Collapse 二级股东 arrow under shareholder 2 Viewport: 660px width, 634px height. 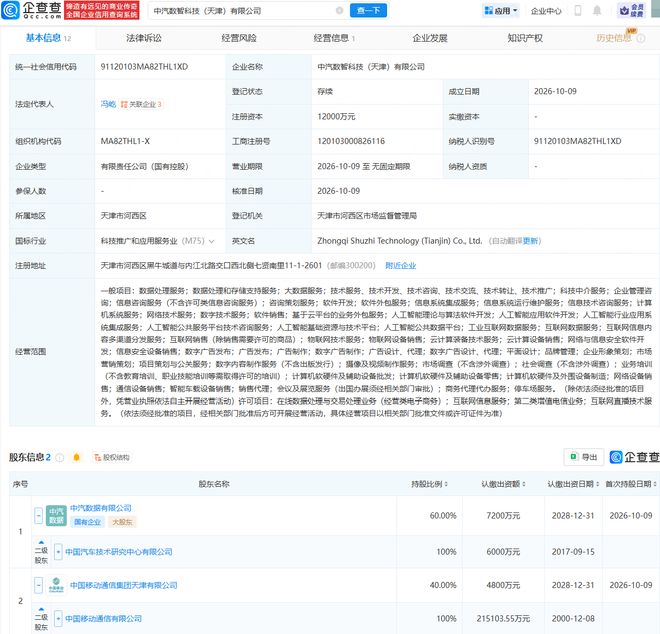(x=41, y=609)
